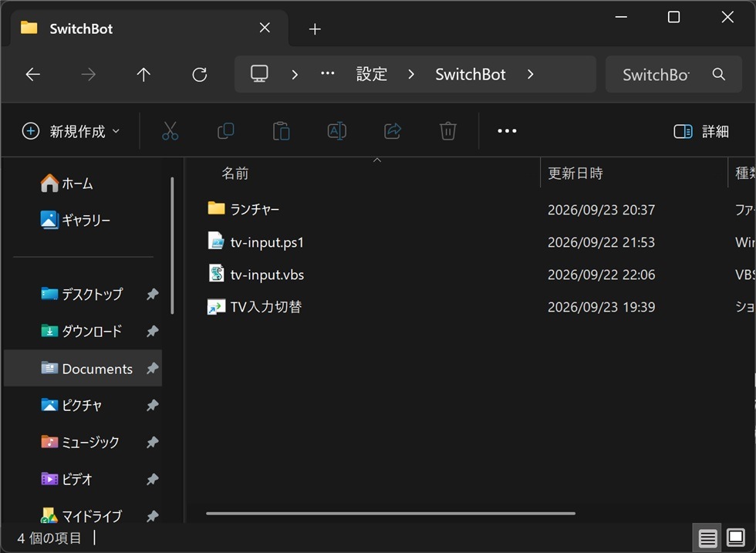
Task: Click the PC monitor icon in address bar
Action: coord(259,74)
